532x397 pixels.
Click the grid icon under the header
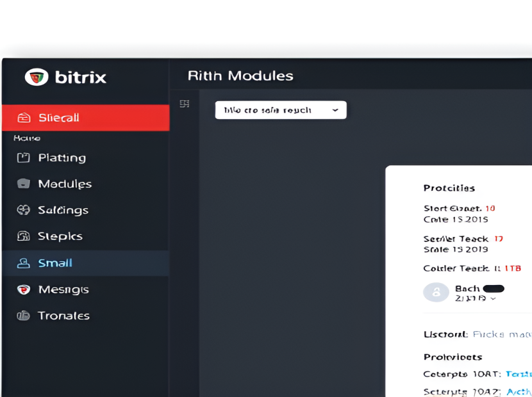point(185,104)
